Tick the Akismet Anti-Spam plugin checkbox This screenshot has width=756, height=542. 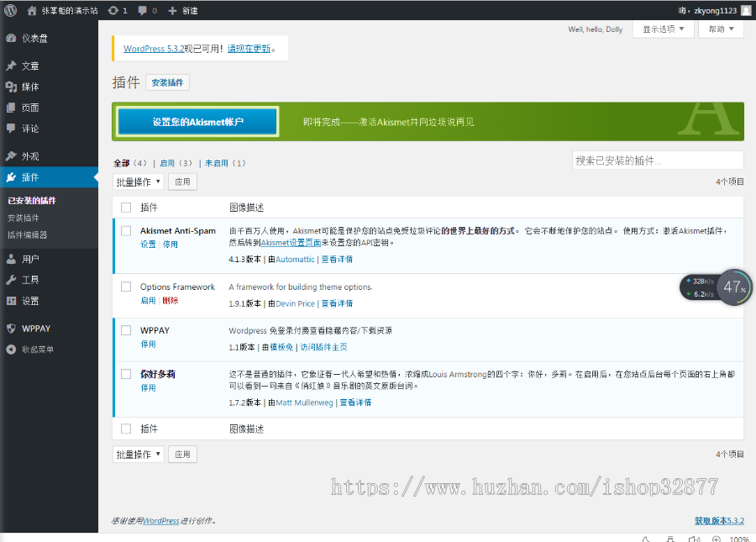[126, 231]
